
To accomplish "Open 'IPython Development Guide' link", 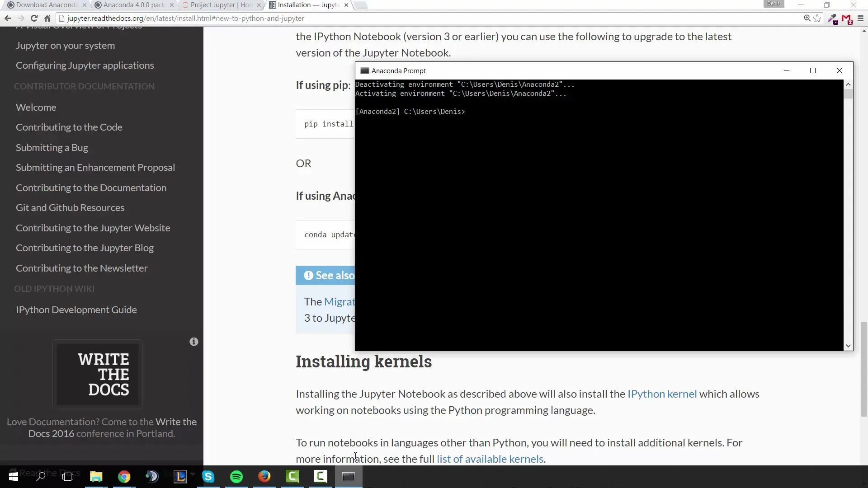I will pyautogui.click(x=76, y=310).
